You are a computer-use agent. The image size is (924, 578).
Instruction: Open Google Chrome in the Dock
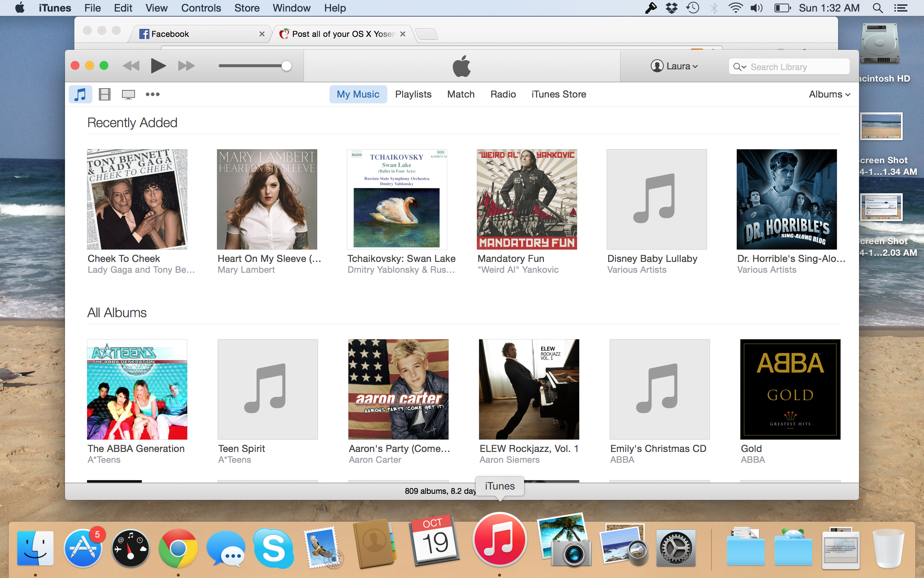point(178,548)
